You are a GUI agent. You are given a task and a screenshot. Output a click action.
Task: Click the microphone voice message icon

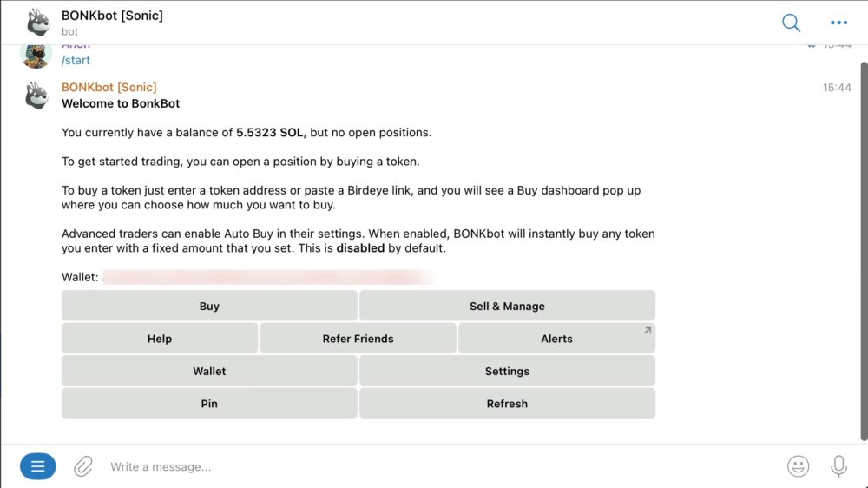tap(838, 466)
